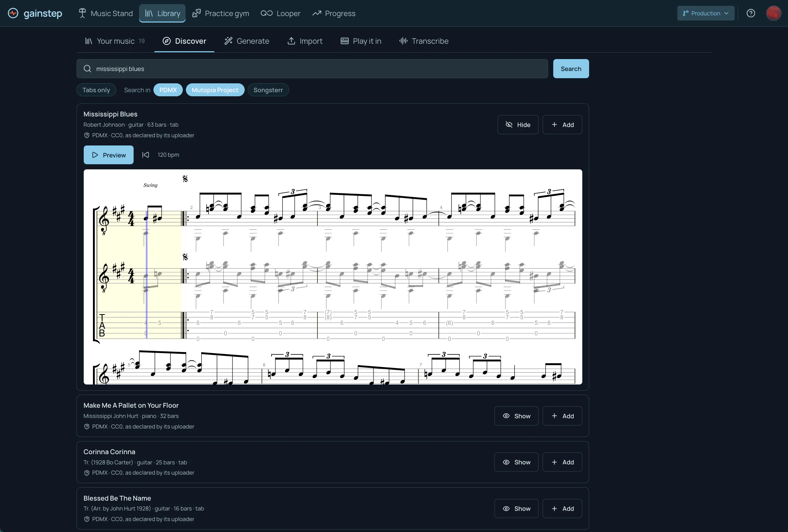Toggle the Mutopia Project source filter

[x=215, y=90]
